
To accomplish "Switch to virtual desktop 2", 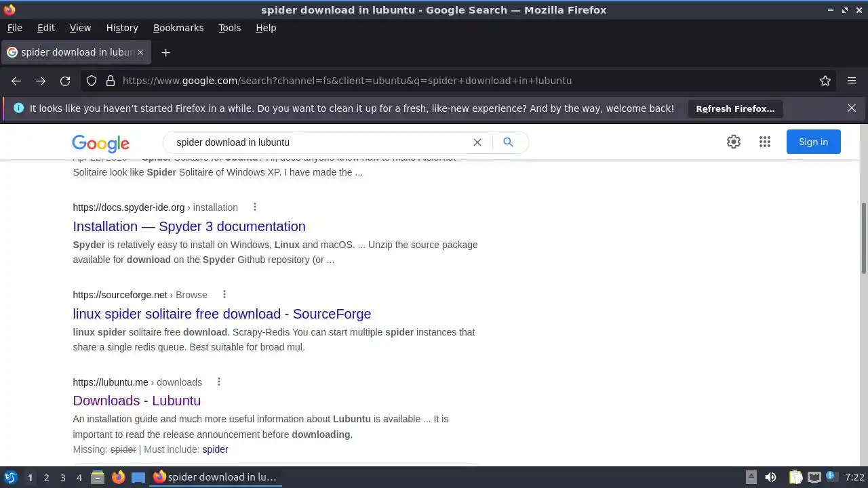I will point(46,478).
